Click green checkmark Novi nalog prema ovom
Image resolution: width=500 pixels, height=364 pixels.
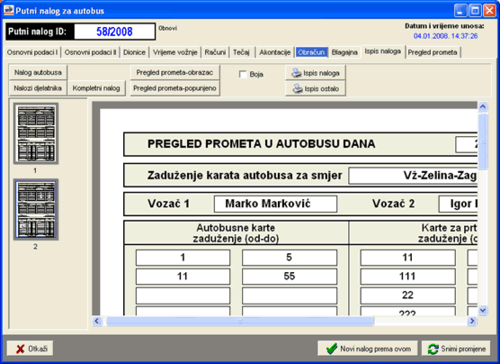click(332, 349)
